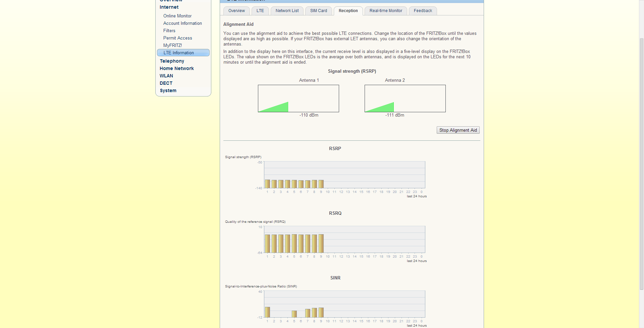Expand the System menu
Image resolution: width=644 pixels, height=328 pixels.
(x=168, y=90)
